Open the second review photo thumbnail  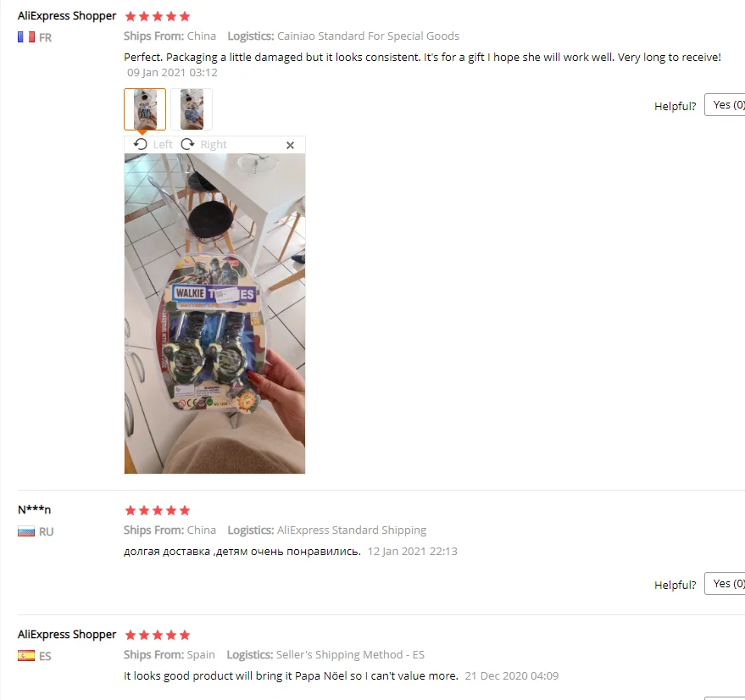click(x=192, y=109)
